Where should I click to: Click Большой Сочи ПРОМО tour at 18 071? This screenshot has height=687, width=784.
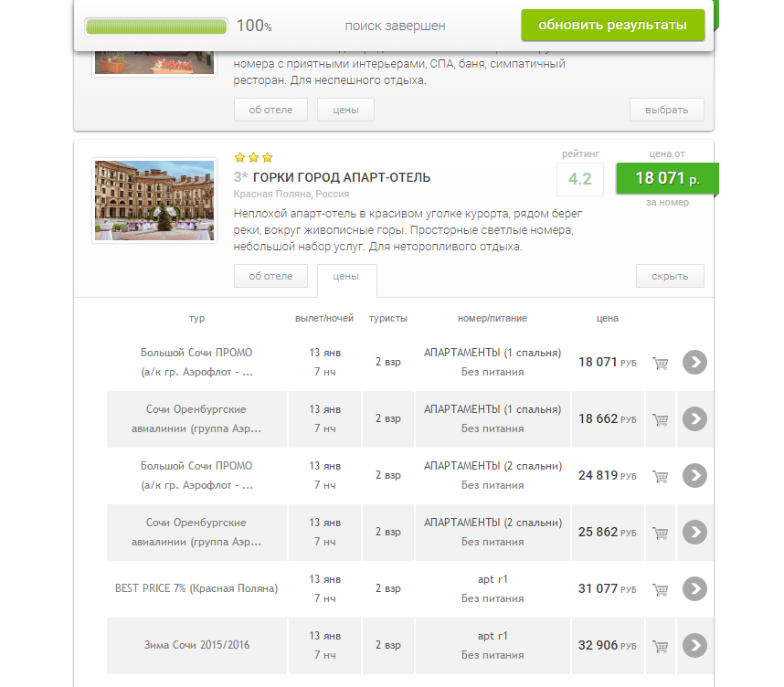(196, 362)
